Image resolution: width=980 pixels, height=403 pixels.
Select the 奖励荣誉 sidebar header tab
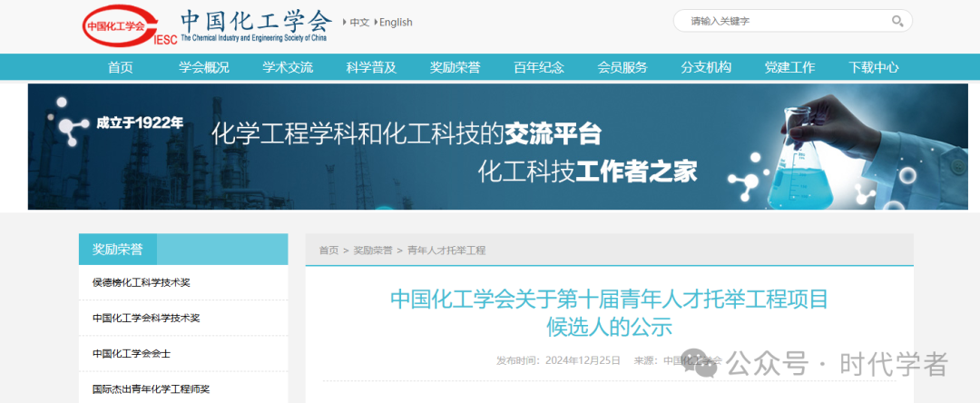pyautogui.click(x=117, y=250)
